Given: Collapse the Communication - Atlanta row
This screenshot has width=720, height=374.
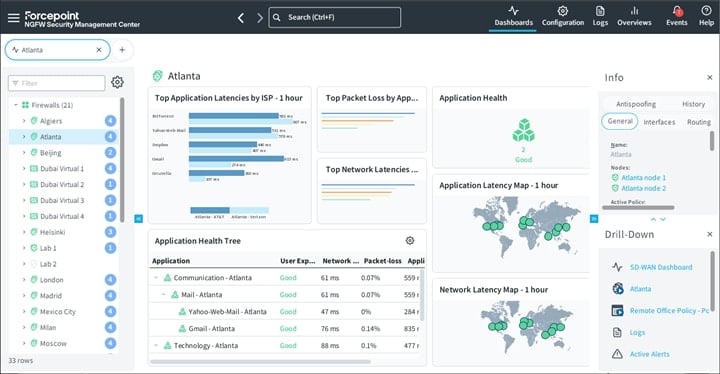Looking at the screenshot, I should click(x=156, y=278).
